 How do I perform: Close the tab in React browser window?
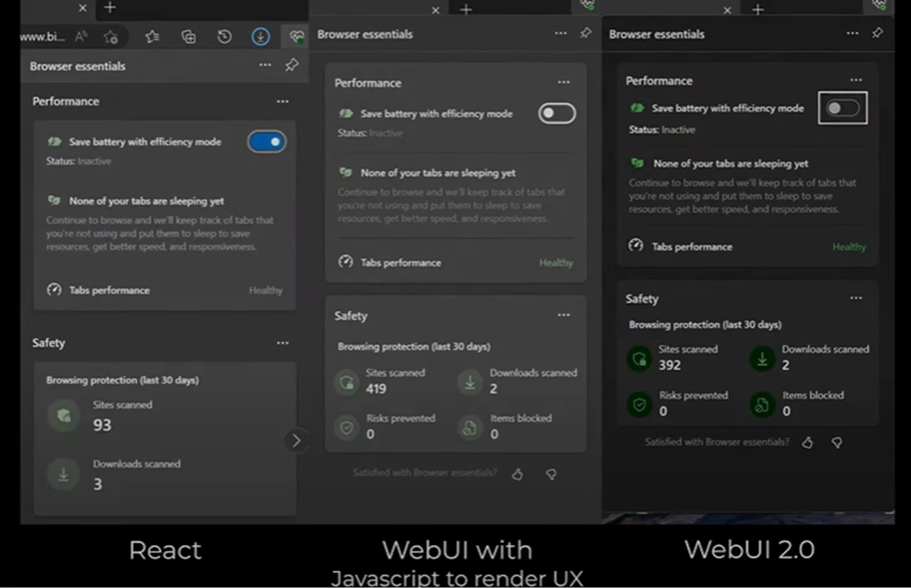[83, 8]
